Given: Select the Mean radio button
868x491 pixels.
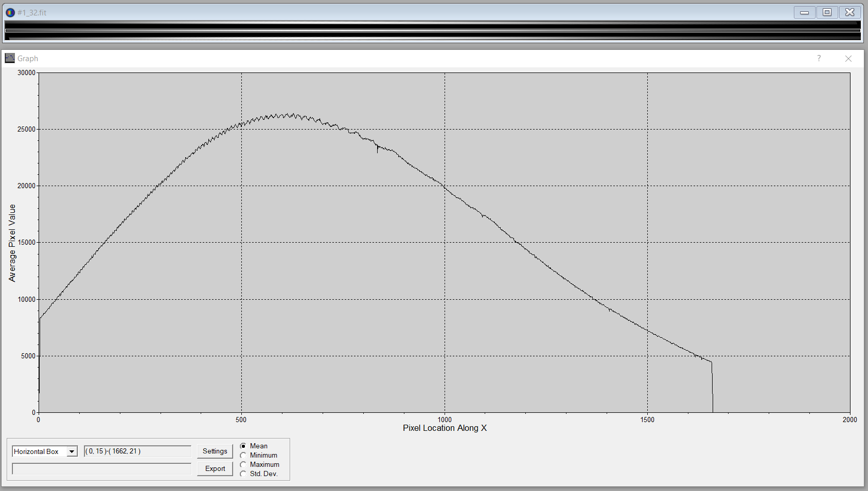Looking at the screenshot, I should (243, 446).
